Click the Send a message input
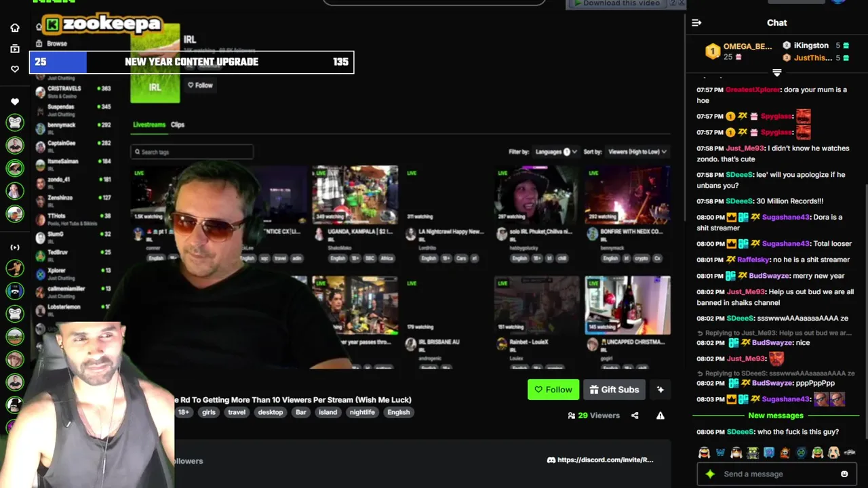Screen dimensions: 868x488 click(777, 474)
